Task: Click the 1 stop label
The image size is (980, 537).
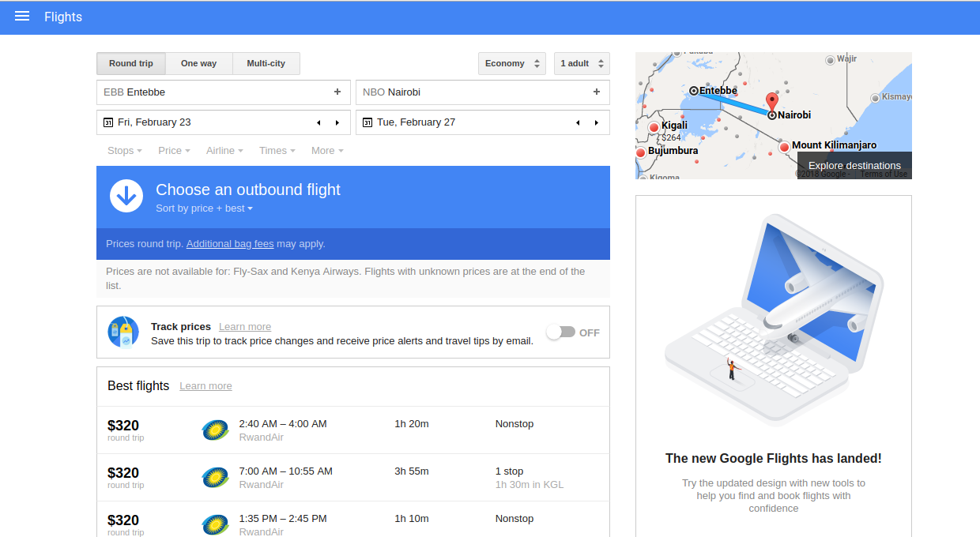Action: coord(510,471)
